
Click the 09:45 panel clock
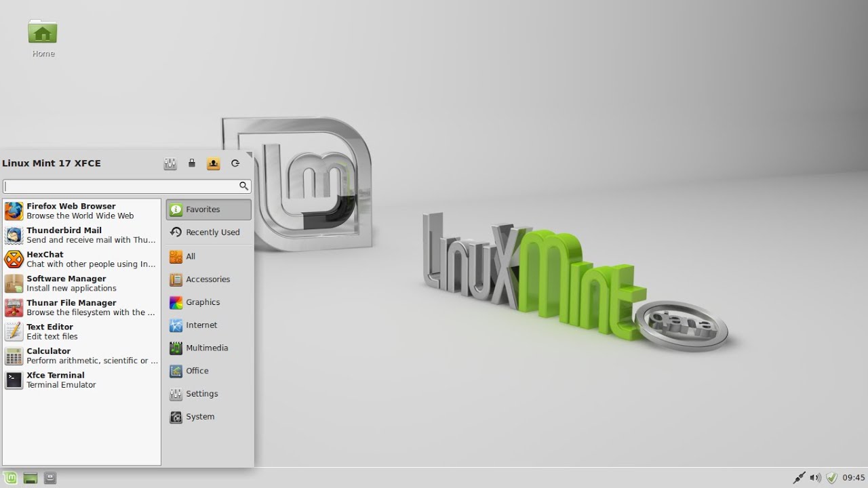pyautogui.click(x=854, y=478)
